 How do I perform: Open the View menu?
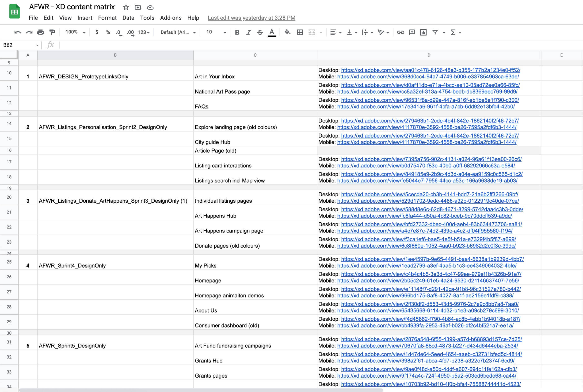click(x=65, y=18)
